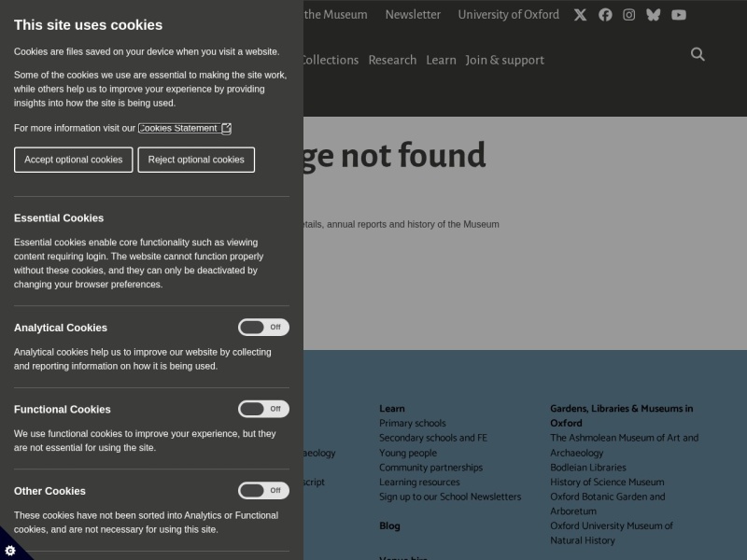Turn on the Other Cookies switch
The width and height of the screenshot is (747, 560).
point(263,491)
